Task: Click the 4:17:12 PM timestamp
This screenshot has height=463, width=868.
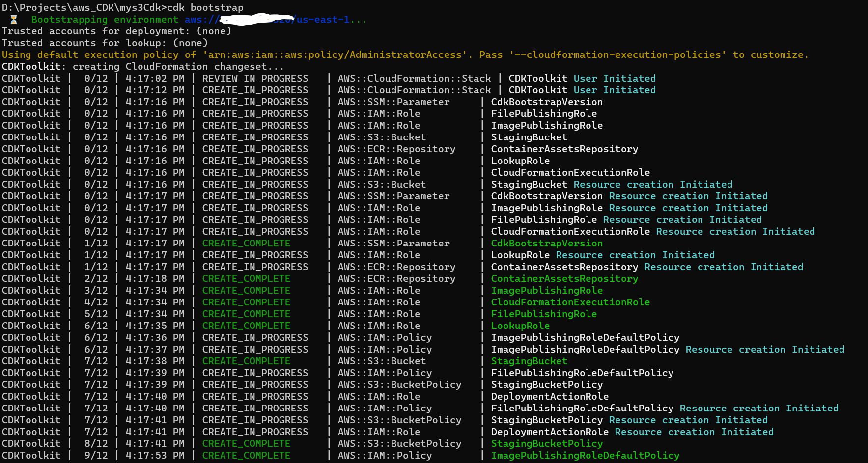Action: coord(155,90)
